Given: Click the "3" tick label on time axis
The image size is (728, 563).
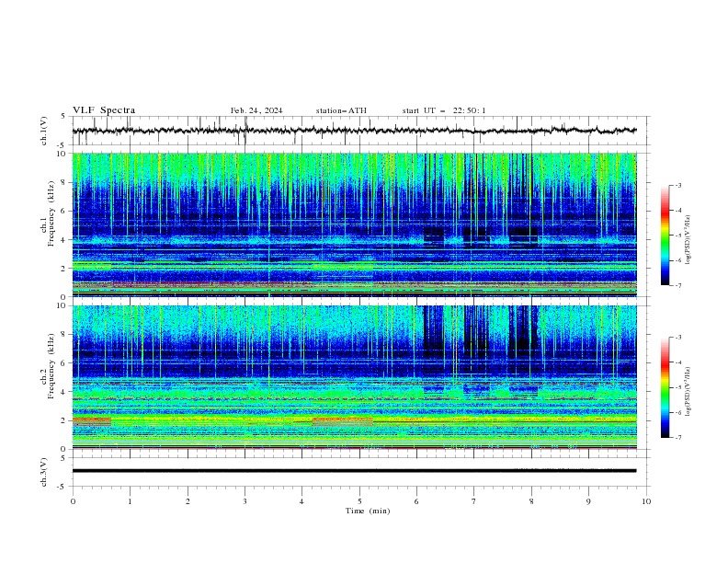Looking at the screenshot, I should (x=245, y=501).
